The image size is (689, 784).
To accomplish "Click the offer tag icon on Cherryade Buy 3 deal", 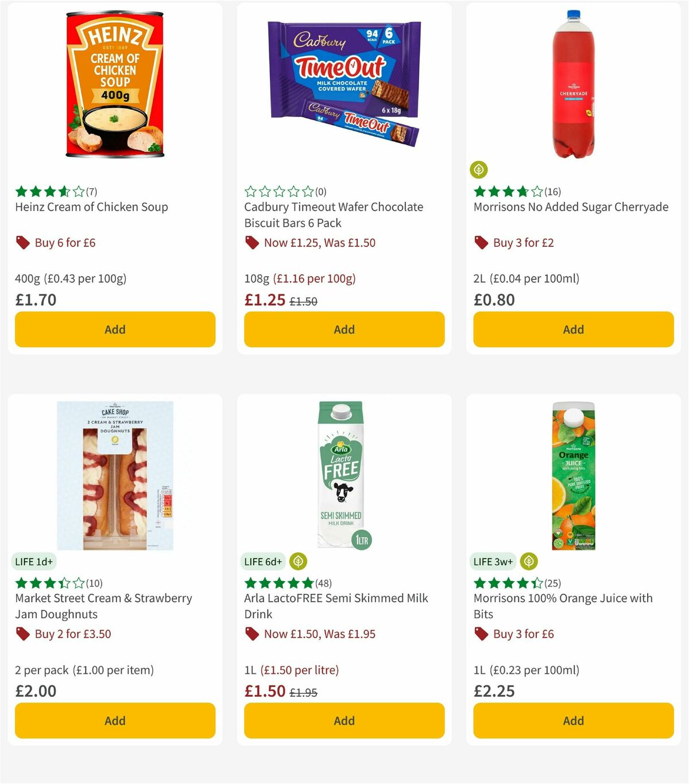I will 481,243.
